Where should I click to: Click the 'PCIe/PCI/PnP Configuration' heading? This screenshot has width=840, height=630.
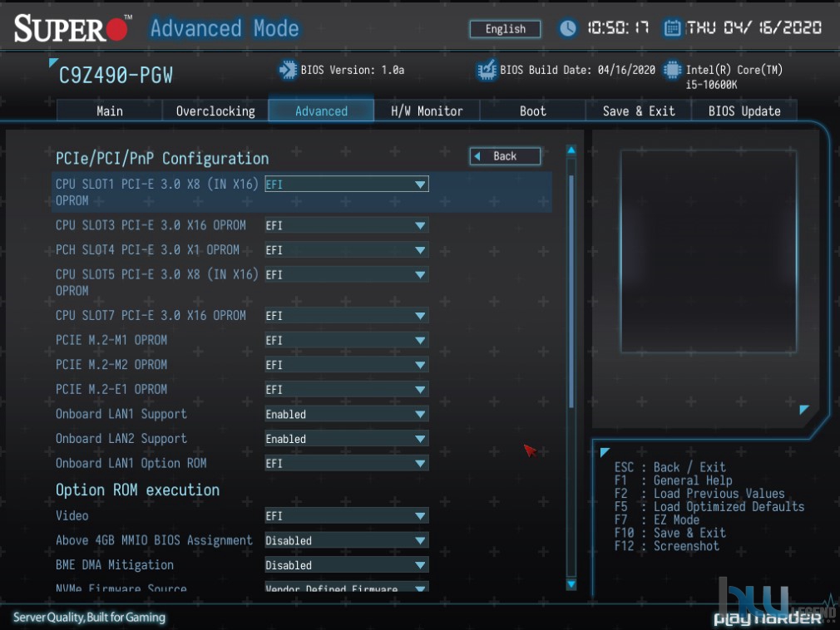point(162,159)
